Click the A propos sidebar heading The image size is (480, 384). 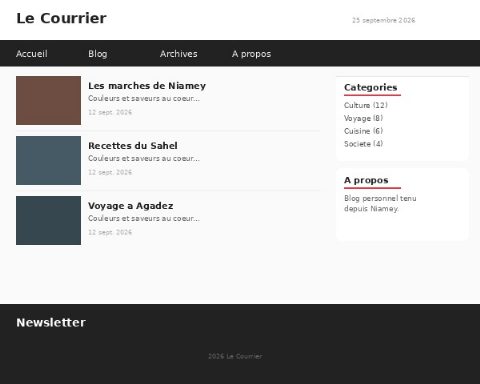click(366, 180)
